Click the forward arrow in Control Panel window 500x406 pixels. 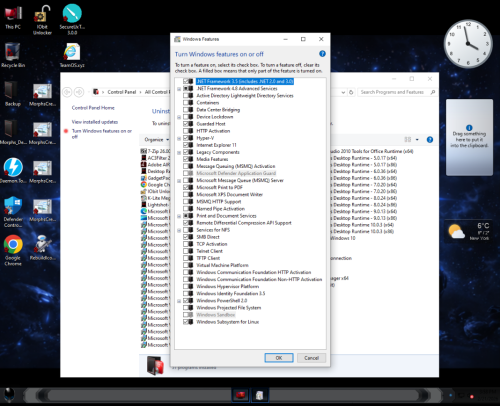click(79, 92)
